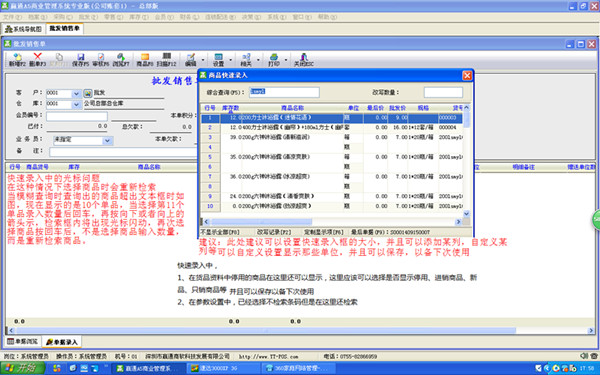Screen dimensions: 600x375
Task: Click the quick entry list horizontal scrollbar
Action: pyautogui.click(x=332, y=222)
